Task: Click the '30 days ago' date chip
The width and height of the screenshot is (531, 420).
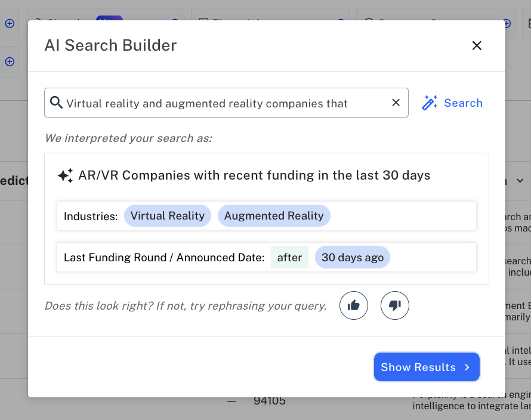Action: (353, 257)
